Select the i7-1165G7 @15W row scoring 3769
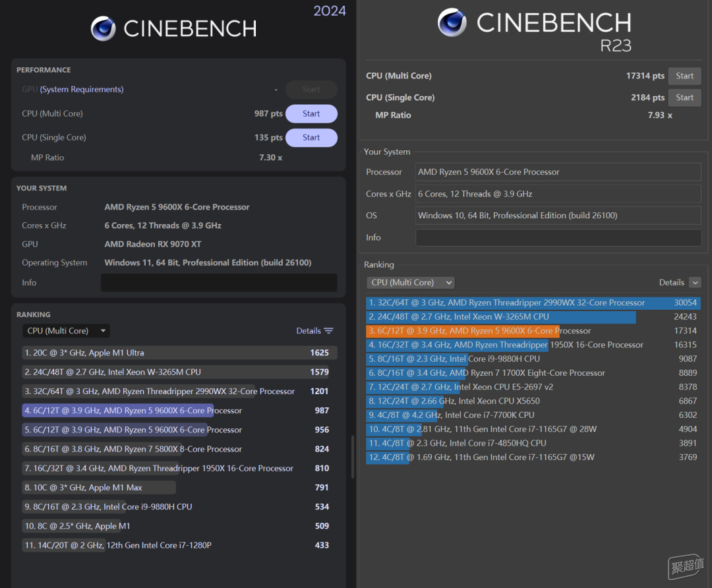This screenshot has width=712, height=588. coord(533,457)
